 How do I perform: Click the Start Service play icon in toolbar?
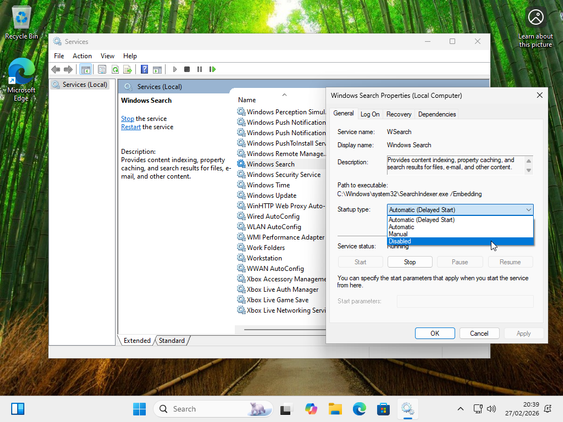175,69
